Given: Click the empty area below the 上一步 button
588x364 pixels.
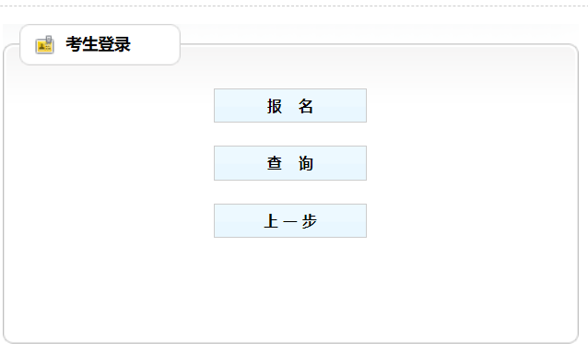Looking at the screenshot, I should point(290,288).
